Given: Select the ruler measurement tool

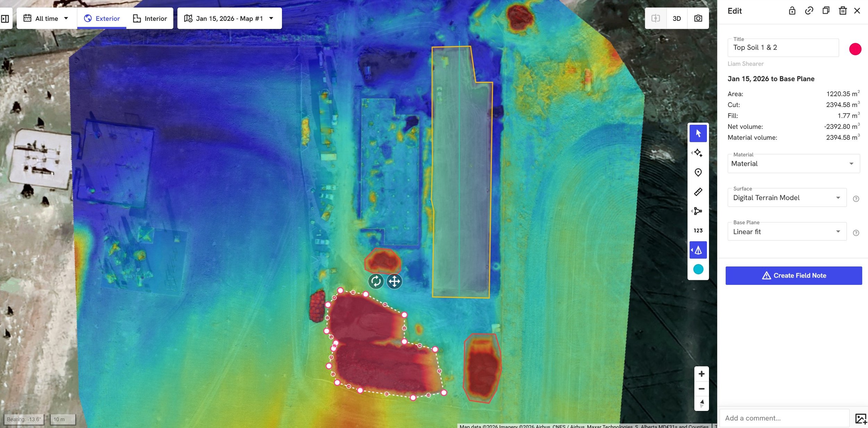Looking at the screenshot, I should pos(698,191).
